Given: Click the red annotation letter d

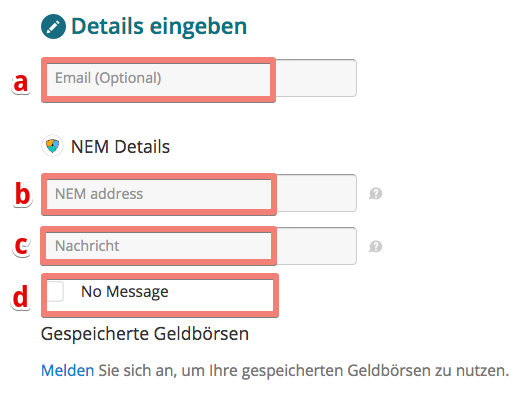Looking at the screenshot, I should coord(20,296).
